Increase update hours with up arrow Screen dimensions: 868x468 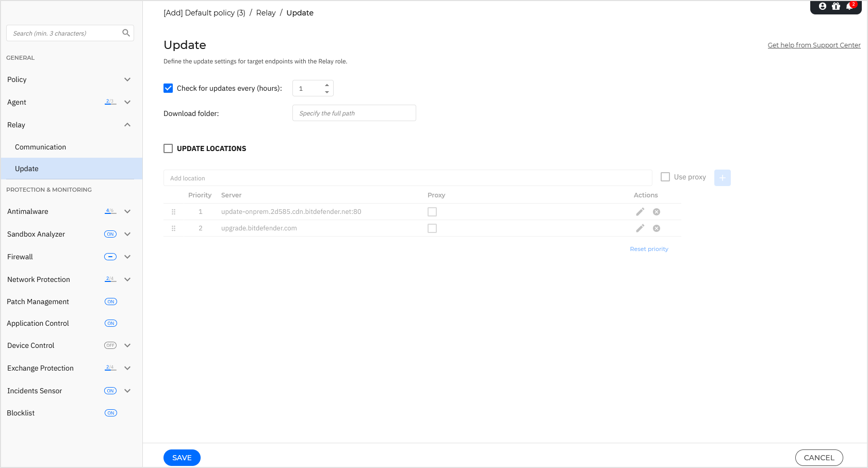click(327, 85)
